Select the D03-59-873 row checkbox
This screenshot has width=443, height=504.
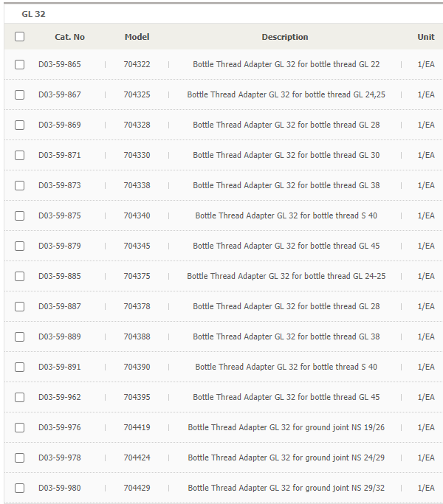pos(20,185)
